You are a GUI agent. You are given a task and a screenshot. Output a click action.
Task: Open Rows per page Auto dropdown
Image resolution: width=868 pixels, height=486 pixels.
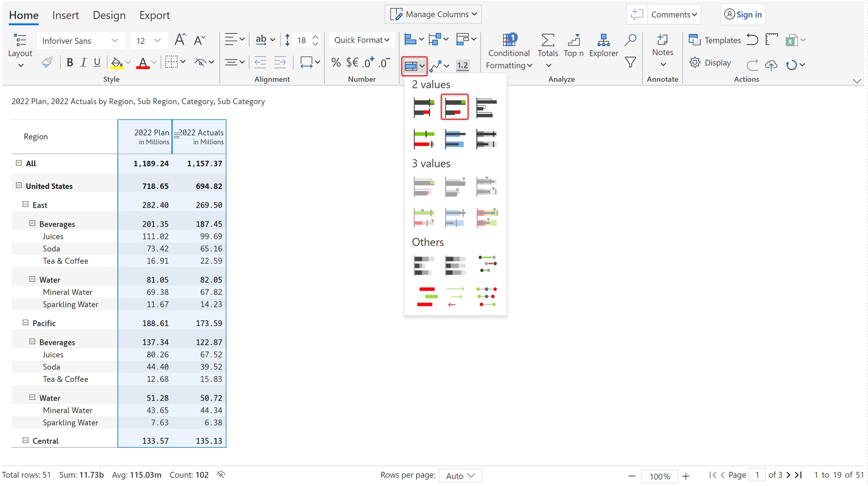460,475
